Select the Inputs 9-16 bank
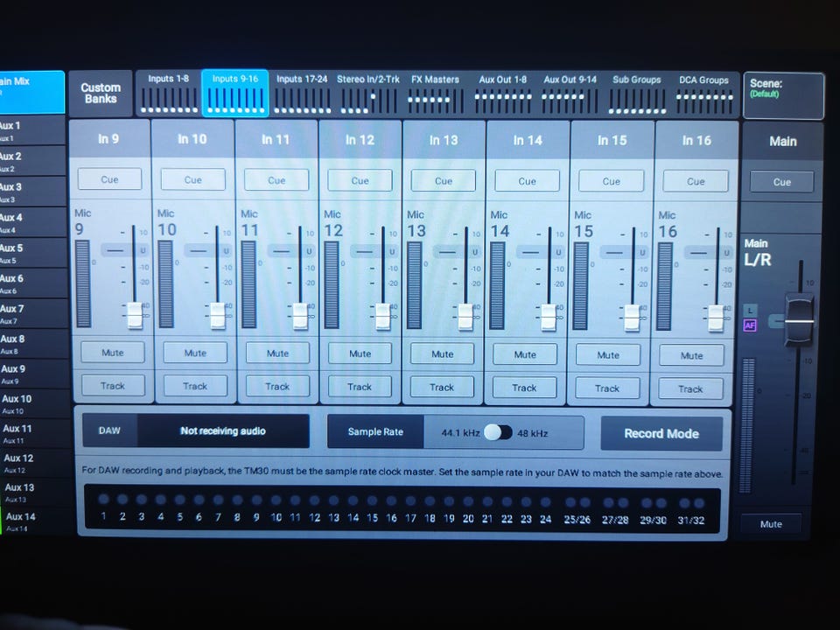The image size is (840, 630). click(x=235, y=94)
